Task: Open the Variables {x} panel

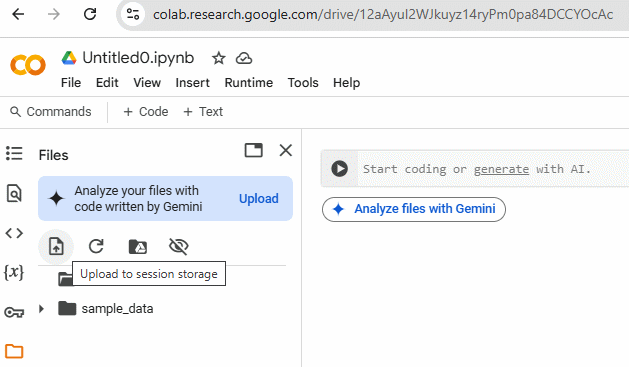Action: pos(14,272)
